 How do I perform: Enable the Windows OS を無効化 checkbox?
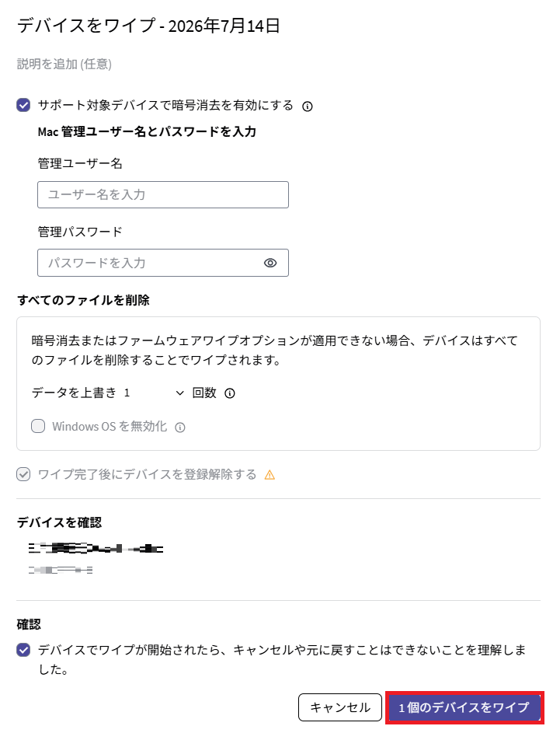coord(38,426)
